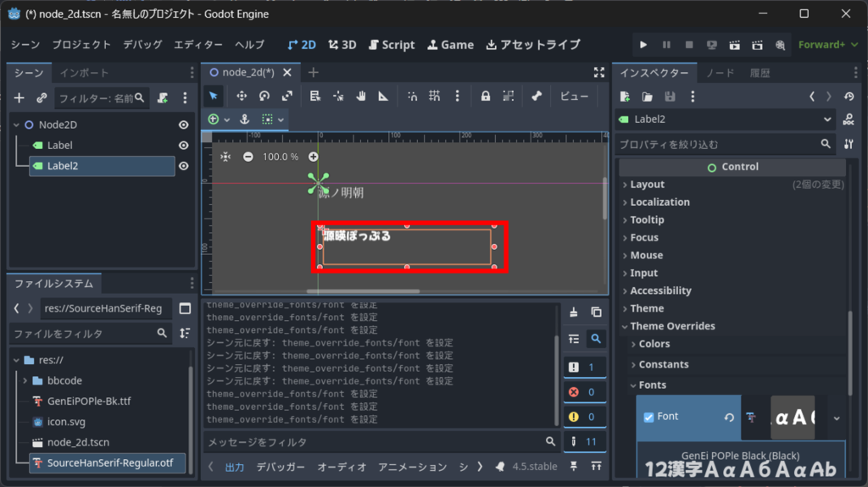This screenshot has height=487, width=868.
Task: Clear the output log with the broom icon
Action: tap(574, 313)
